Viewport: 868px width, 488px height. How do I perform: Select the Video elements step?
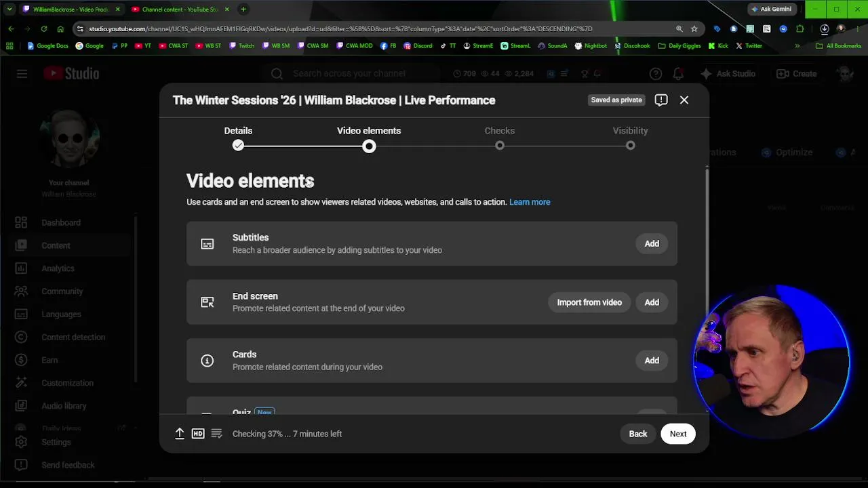[x=369, y=138]
